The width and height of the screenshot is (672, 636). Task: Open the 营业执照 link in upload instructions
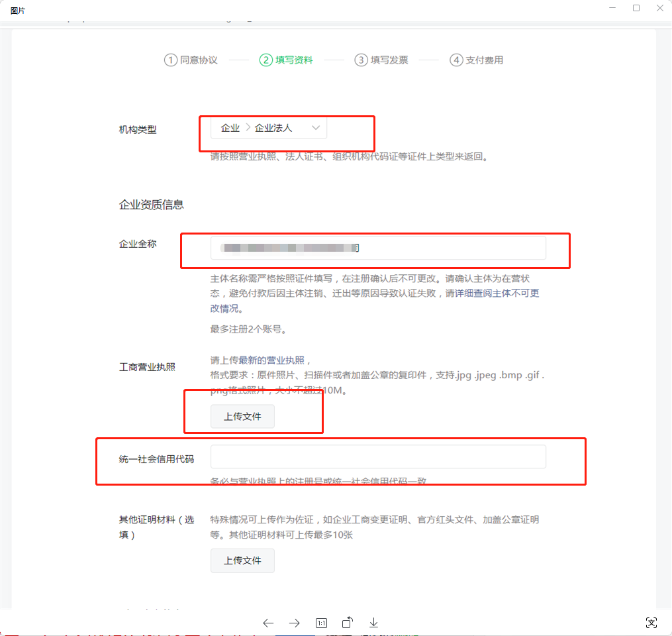[285, 360]
